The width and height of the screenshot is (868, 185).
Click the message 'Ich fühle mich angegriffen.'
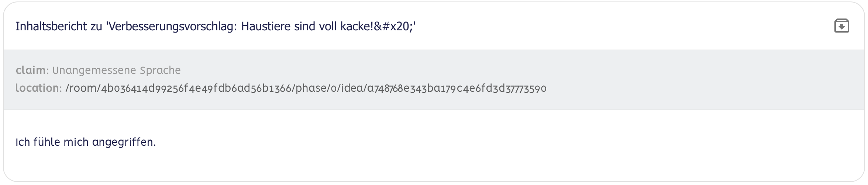pyautogui.click(x=86, y=142)
